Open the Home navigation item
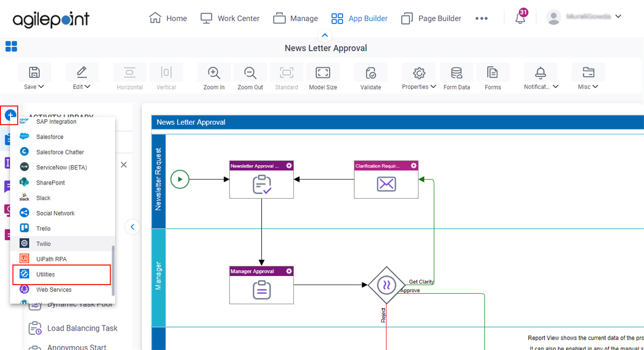 coord(168,18)
